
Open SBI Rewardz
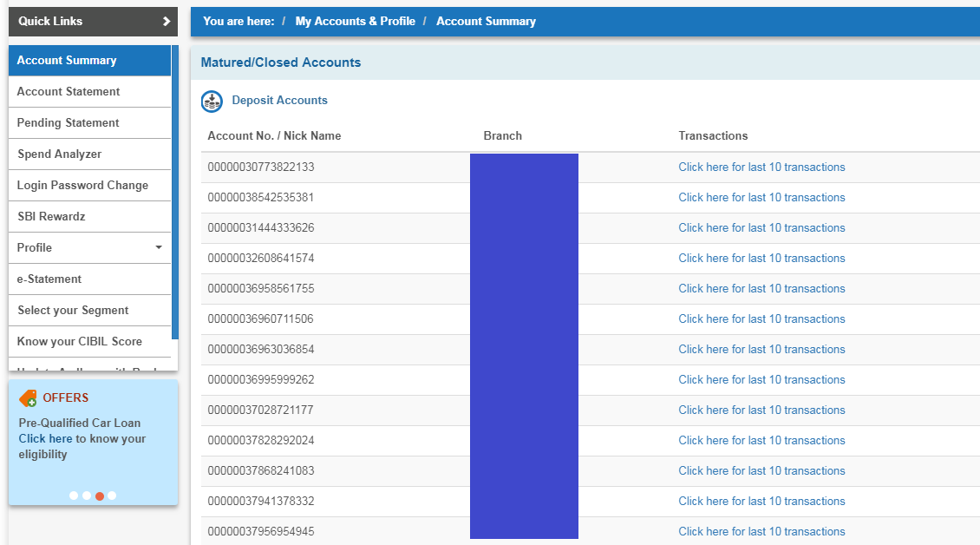tap(52, 216)
